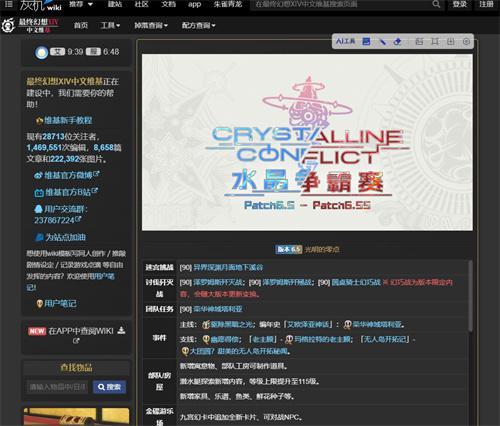
Task: Click the box-with-plus icon in the floating toolbar
Action: 451,41
